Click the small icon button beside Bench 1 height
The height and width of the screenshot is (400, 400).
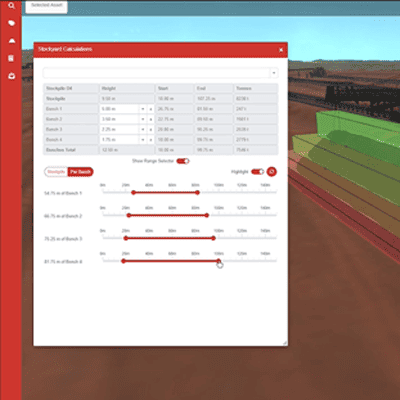click(x=151, y=109)
